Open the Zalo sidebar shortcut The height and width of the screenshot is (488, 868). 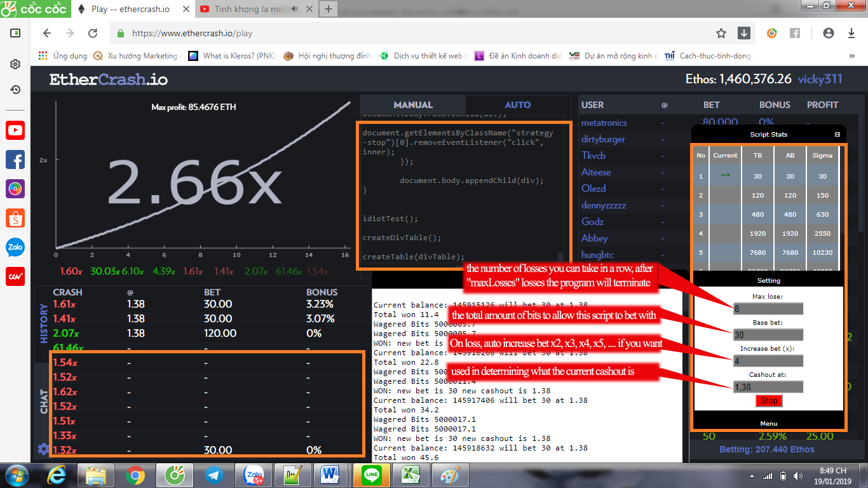click(15, 247)
